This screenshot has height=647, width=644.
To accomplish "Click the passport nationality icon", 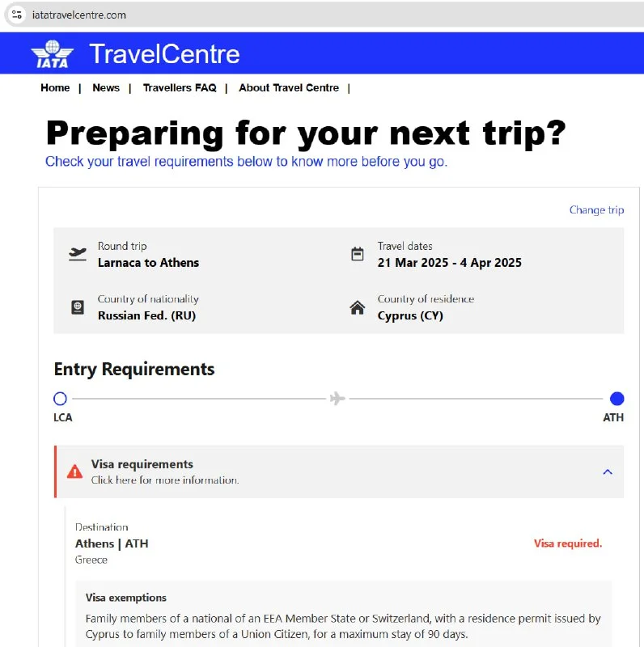I will click(78, 307).
